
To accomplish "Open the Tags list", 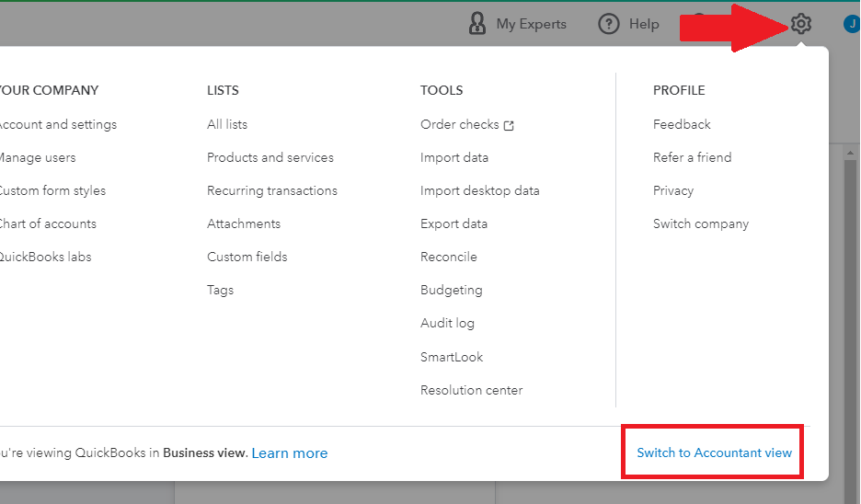I will (221, 290).
